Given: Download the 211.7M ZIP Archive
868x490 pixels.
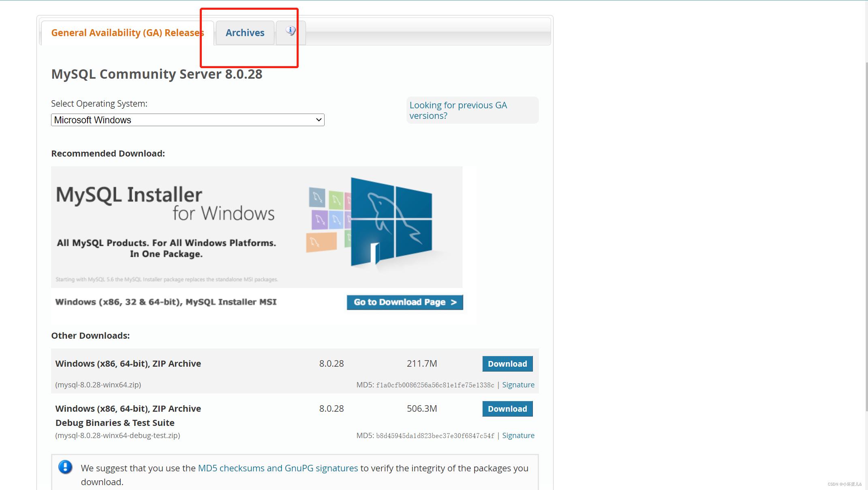Looking at the screenshot, I should coord(507,364).
